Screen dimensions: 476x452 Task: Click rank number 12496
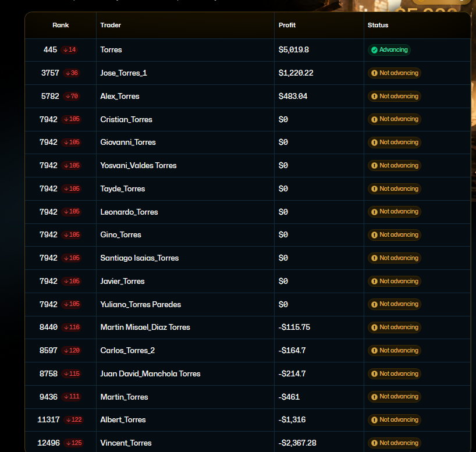click(x=48, y=443)
